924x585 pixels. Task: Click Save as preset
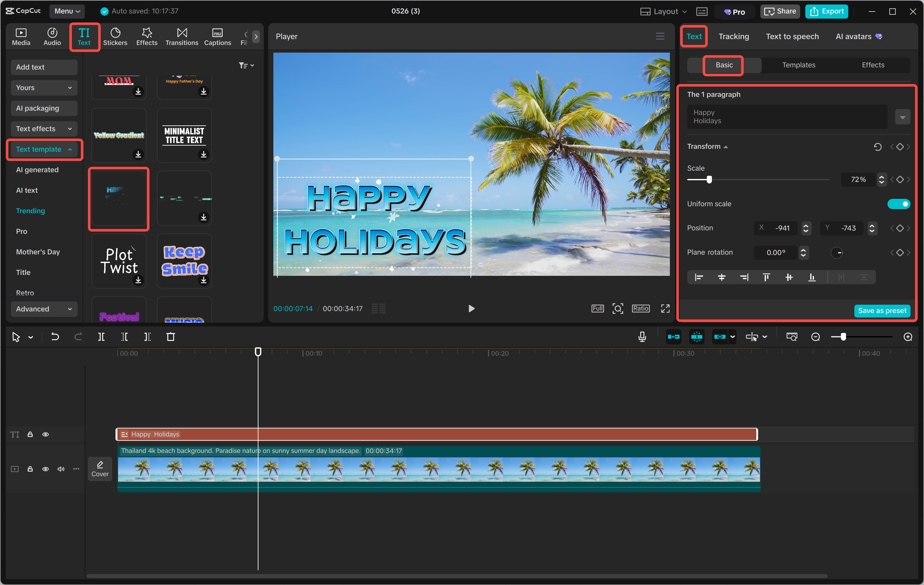click(x=882, y=311)
